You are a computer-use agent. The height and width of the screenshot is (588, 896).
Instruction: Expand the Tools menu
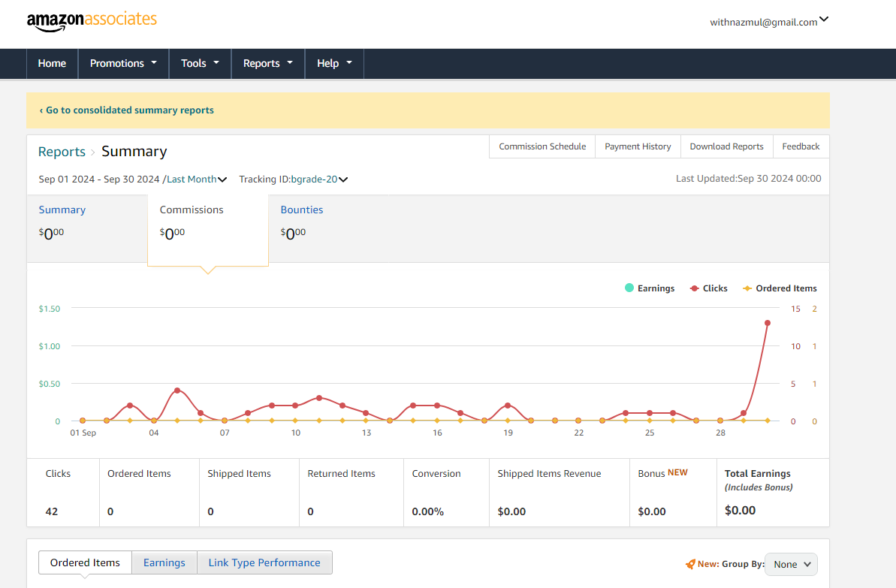pyautogui.click(x=200, y=63)
